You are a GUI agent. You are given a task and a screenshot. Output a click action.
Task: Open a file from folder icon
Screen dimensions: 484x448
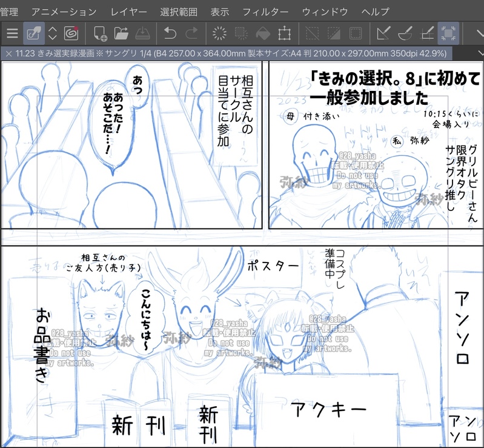pyautogui.click(x=121, y=33)
